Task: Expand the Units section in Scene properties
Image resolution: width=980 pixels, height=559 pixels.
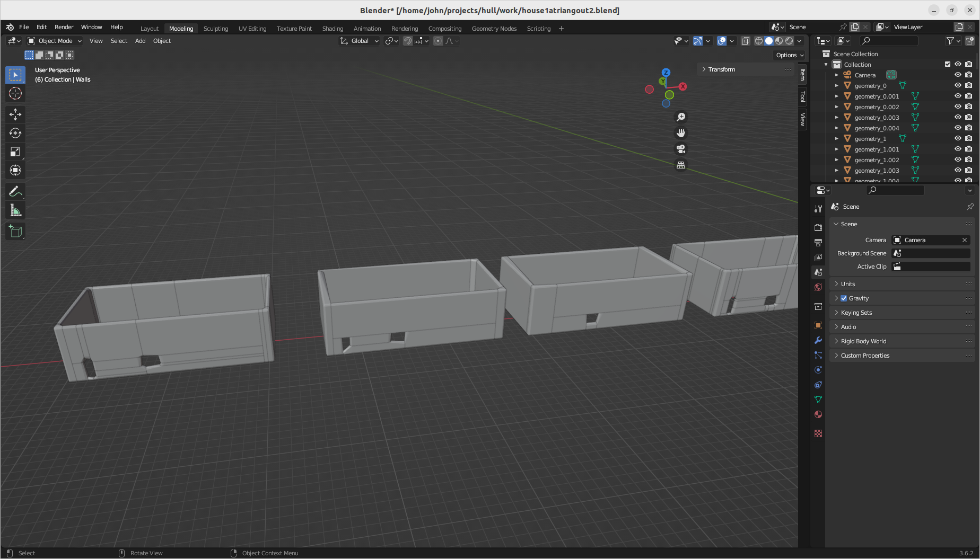Action: (x=848, y=284)
